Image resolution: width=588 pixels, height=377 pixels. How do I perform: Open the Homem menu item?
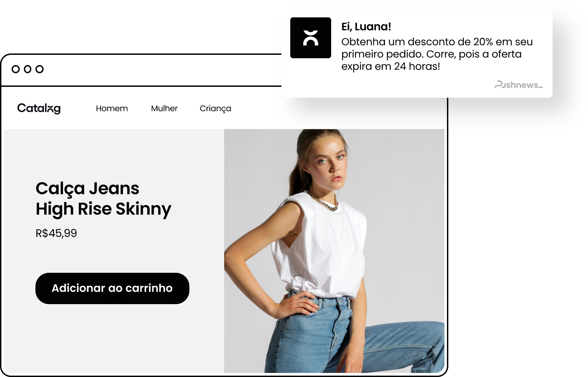click(112, 108)
